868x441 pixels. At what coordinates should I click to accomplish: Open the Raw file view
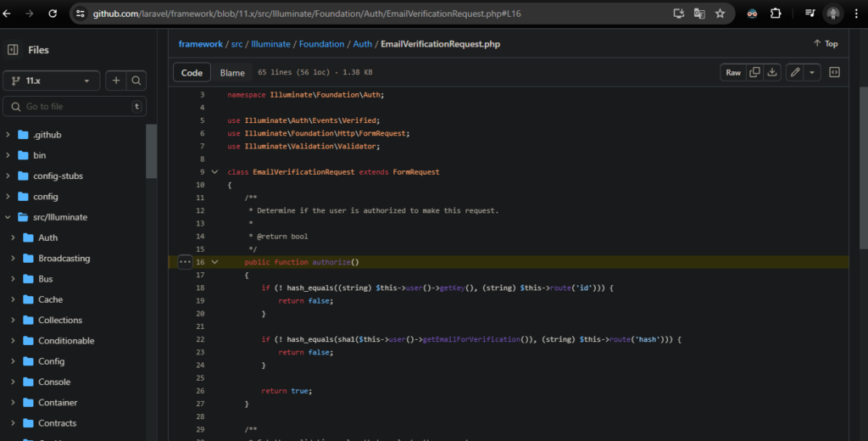tap(733, 72)
